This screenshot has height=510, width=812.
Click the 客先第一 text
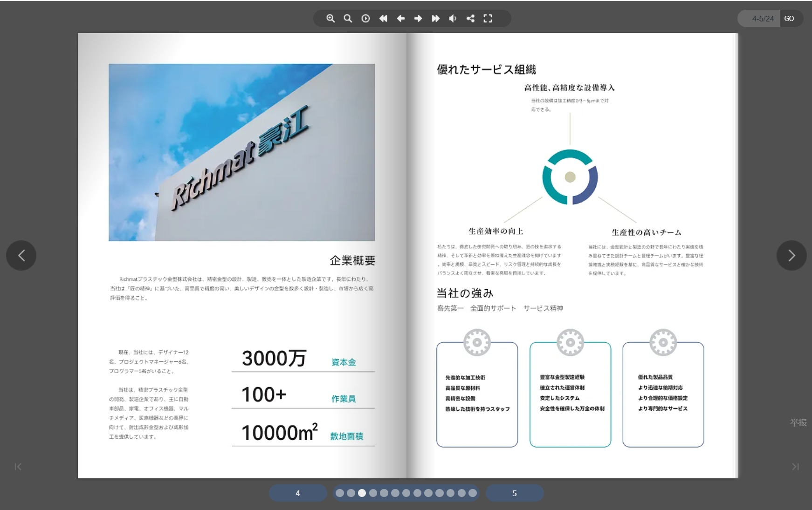point(450,308)
